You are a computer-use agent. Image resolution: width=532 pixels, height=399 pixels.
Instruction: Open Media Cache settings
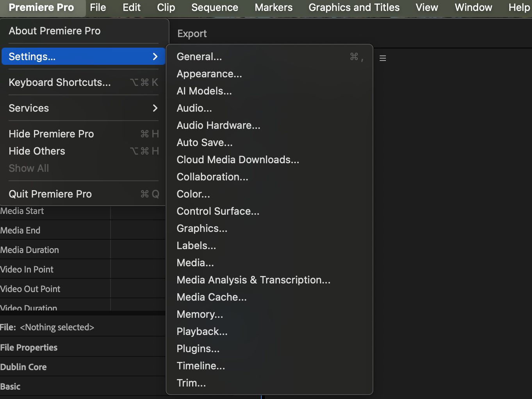[x=212, y=297]
